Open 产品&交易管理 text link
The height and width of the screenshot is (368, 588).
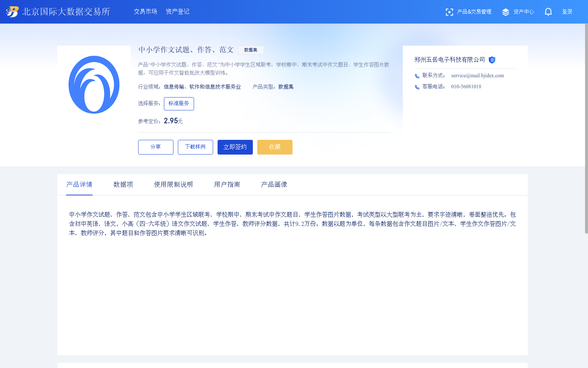coord(474,12)
